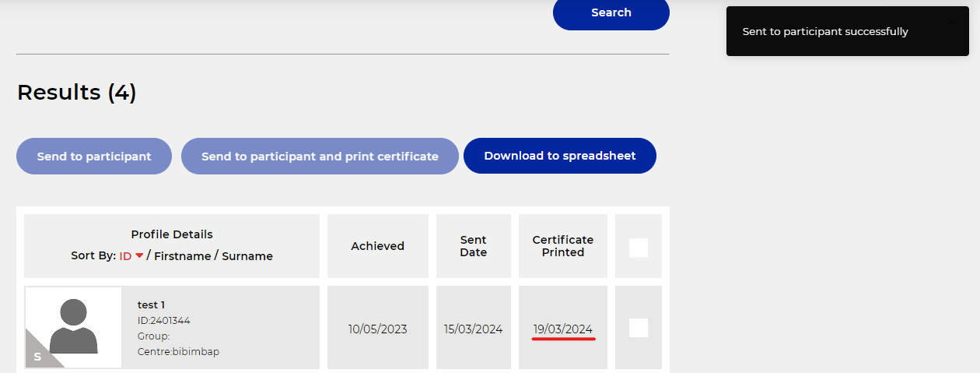Click the Achieved column header
The image size is (980, 373).
[377, 246]
